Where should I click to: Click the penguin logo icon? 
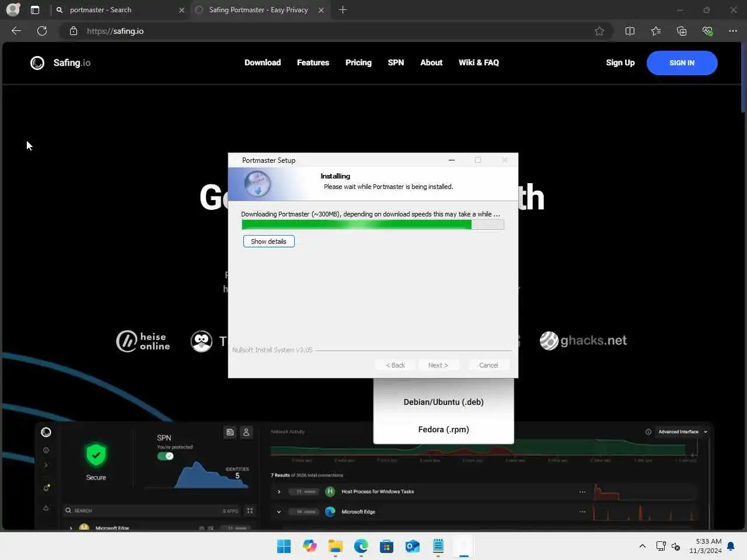pyautogui.click(x=201, y=341)
